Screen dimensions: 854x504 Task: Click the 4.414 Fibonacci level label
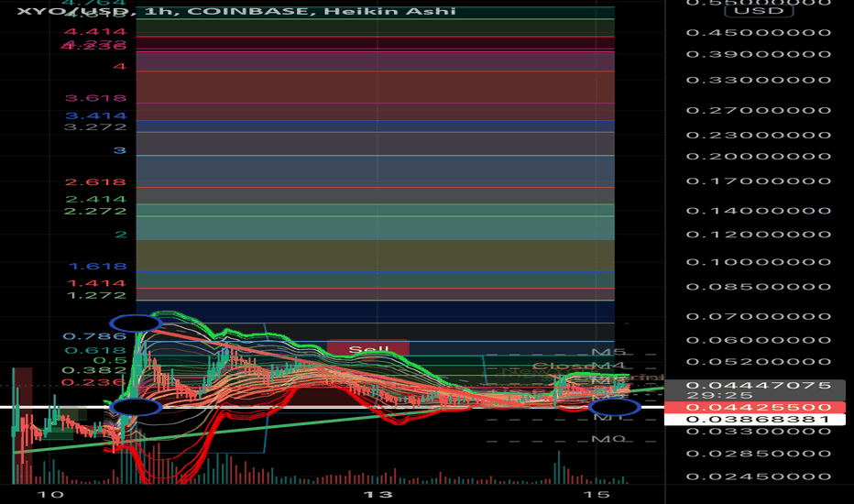[x=95, y=31]
